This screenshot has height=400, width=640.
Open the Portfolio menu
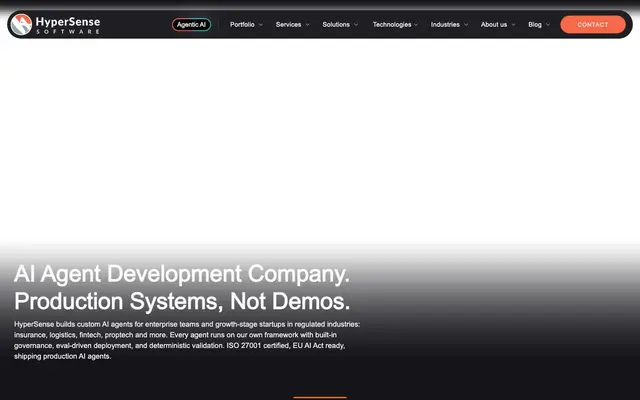242,24
